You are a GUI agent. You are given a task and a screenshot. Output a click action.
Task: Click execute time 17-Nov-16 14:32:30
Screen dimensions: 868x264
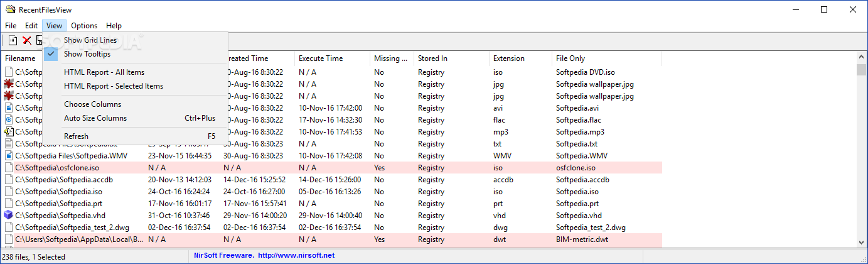click(330, 120)
